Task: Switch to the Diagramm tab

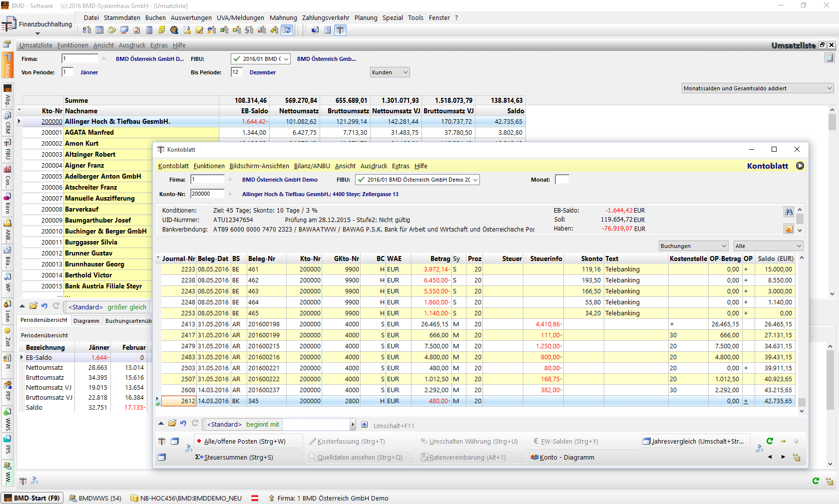Action: pyautogui.click(x=86, y=321)
